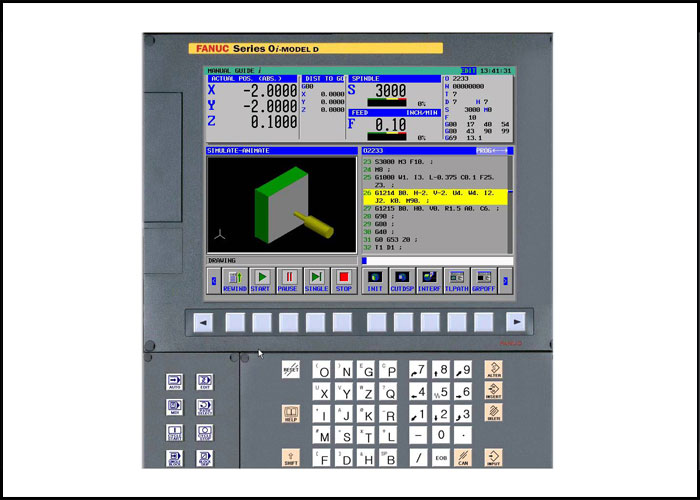The width and height of the screenshot is (700, 500).
Task: Switch to EDIT mode key
Action: [204, 382]
